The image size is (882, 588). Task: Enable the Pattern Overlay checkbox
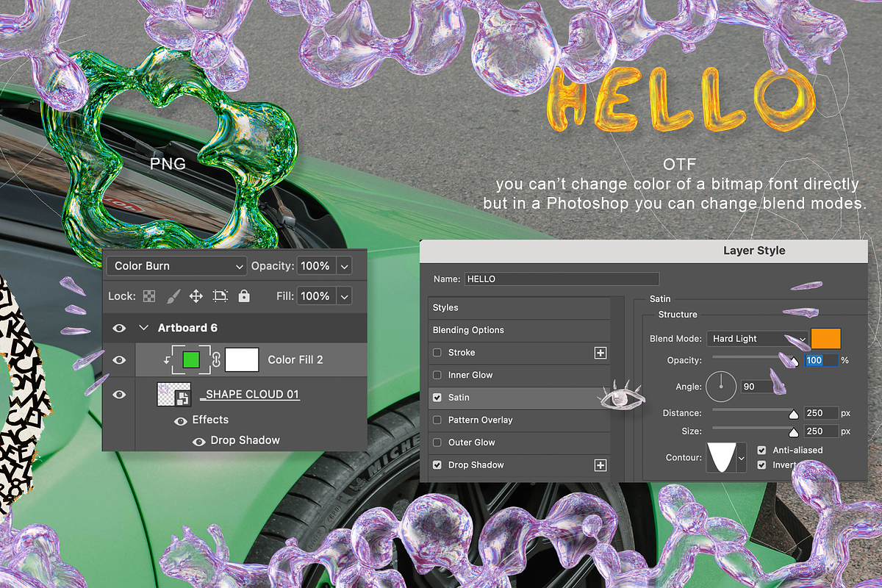click(437, 420)
